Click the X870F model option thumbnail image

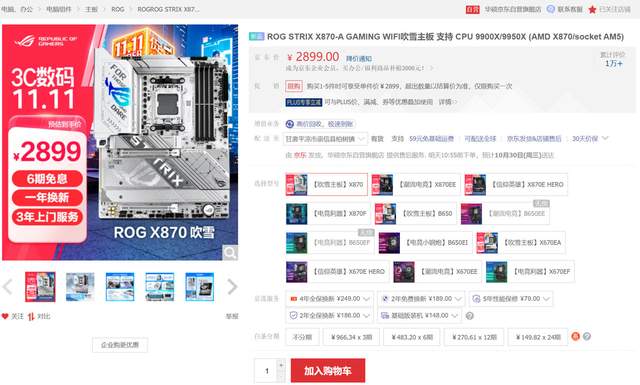coord(297,214)
